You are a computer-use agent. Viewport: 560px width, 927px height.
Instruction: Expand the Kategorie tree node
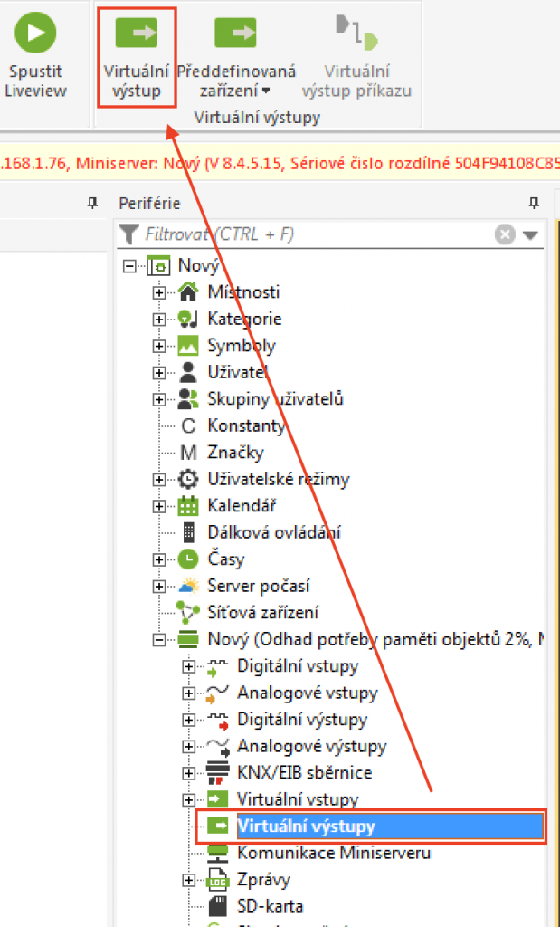[159, 319]
